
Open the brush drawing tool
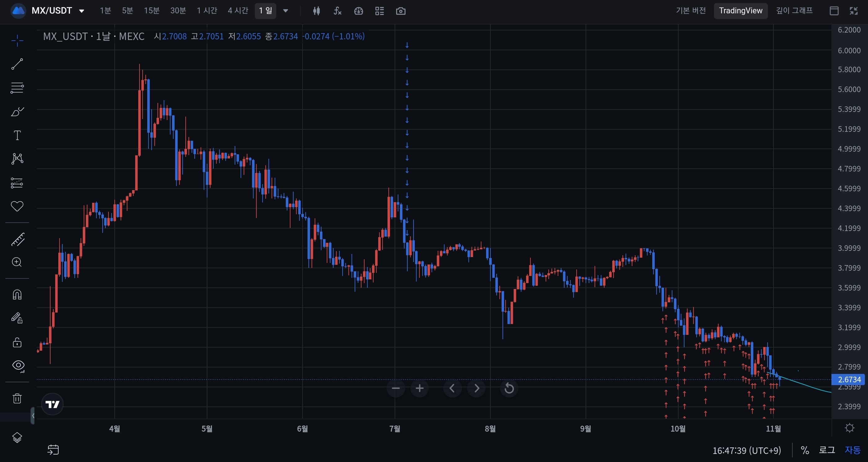[17, 112]
